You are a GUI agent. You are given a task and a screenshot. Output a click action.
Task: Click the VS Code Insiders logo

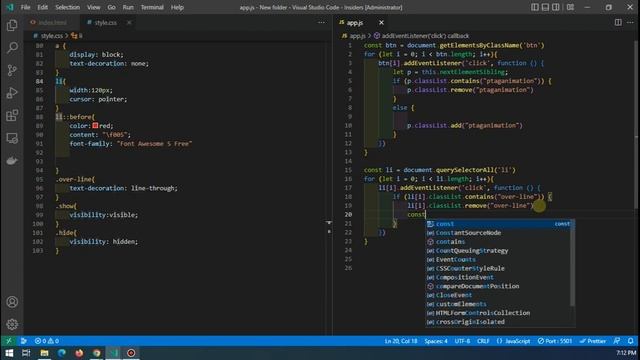coord(10,7)
